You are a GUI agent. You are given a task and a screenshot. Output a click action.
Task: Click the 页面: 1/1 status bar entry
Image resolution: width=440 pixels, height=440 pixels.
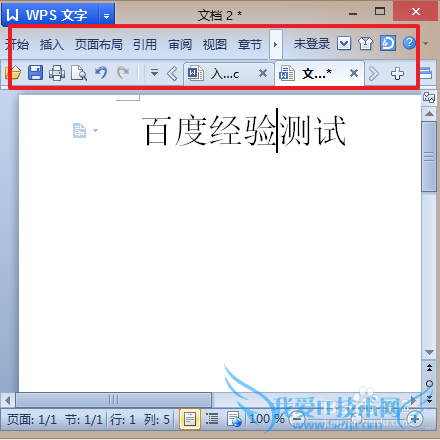pyautogui.click(x=32, y=420)
